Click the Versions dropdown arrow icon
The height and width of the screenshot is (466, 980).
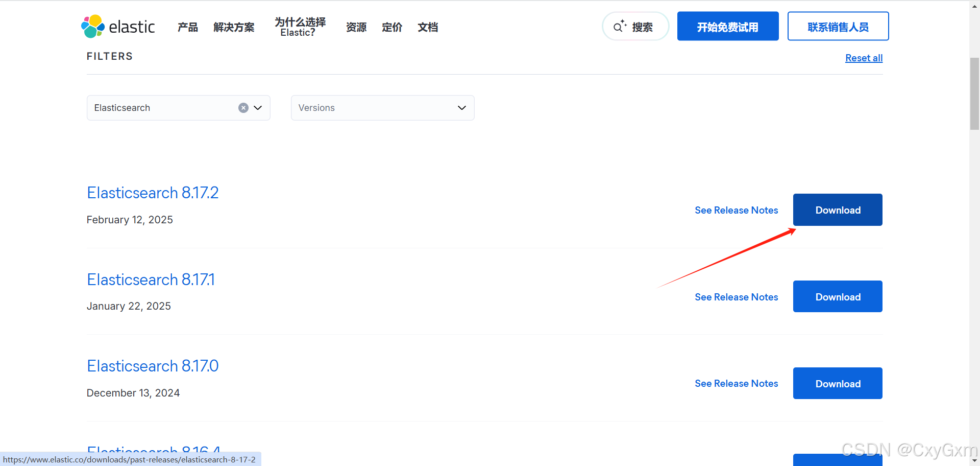(461, 108)
